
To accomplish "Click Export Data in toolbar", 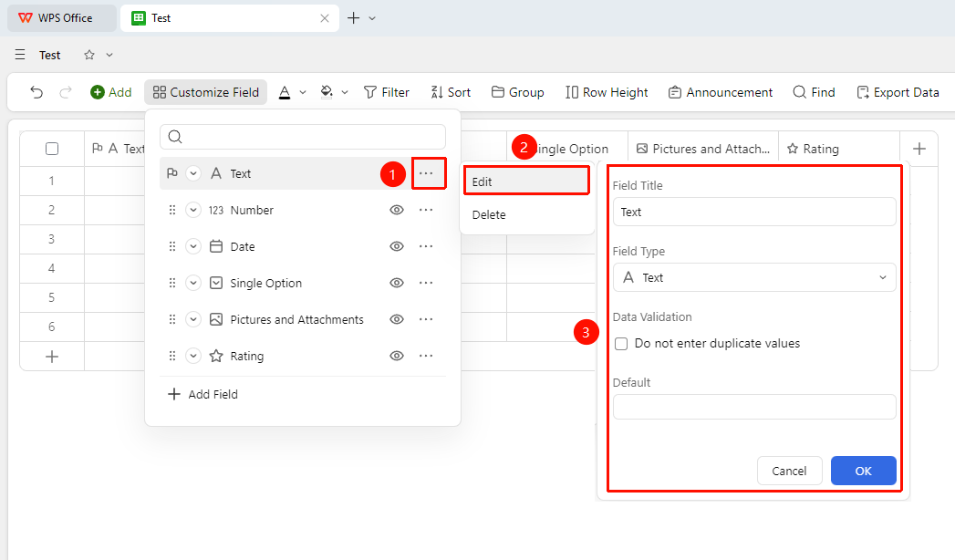I will [898, 92].
